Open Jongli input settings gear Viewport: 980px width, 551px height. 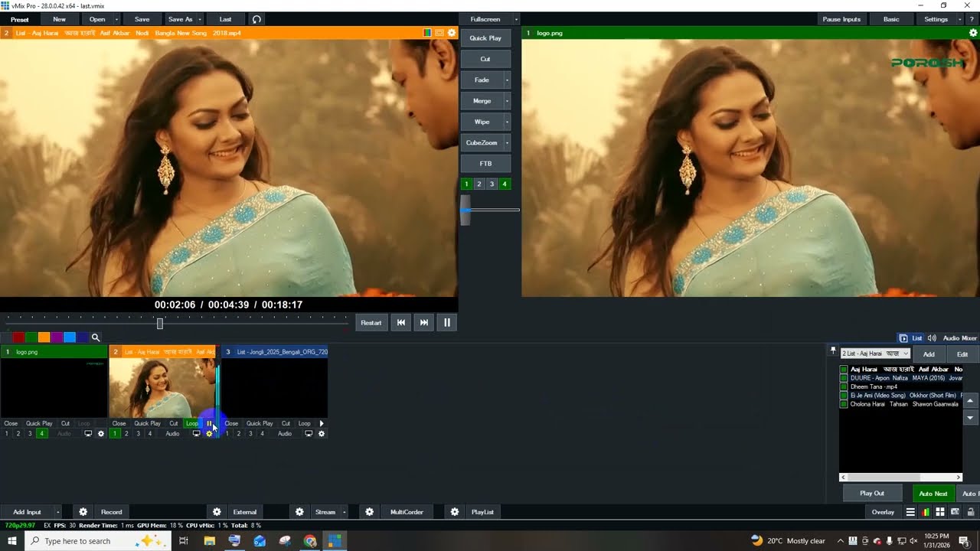322,434
